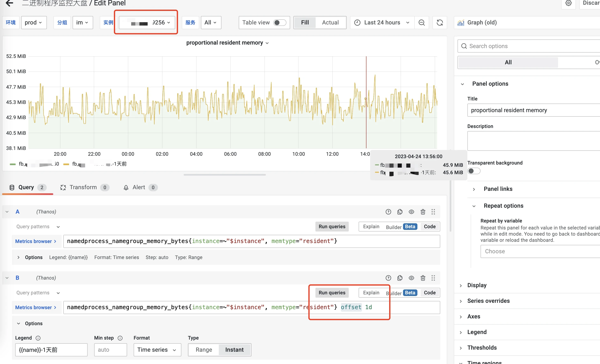Switch query B to Builder Beta
Viewport: 600px width, 364px height.
[x=401, y=293]
